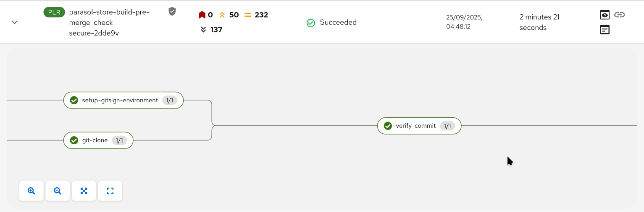Screen dimensions: 644x212
Task: Collapse the pipeline run row chevron
Action: pos(15,22)
